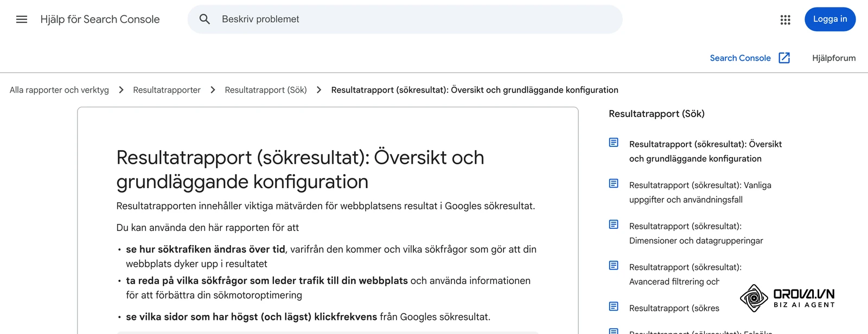Click chevron after Resultatrapport (Sök) breadcrumb

point(319,90)
